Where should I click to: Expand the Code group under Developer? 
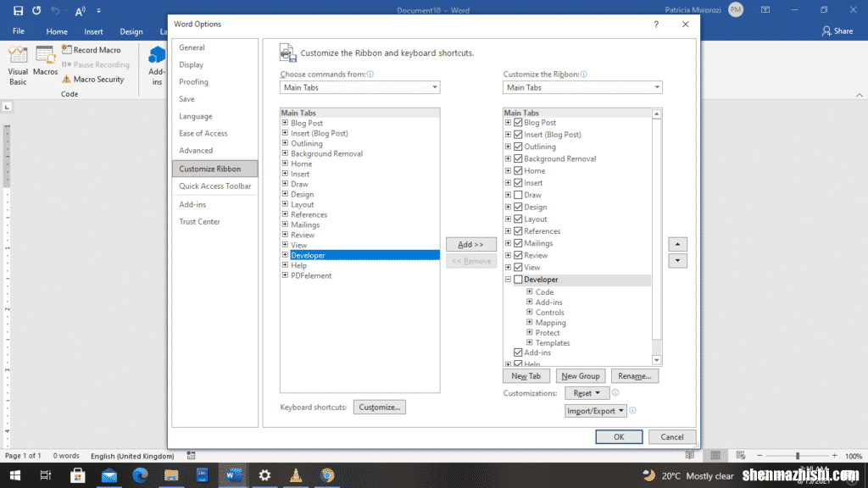tap(530, 291)
